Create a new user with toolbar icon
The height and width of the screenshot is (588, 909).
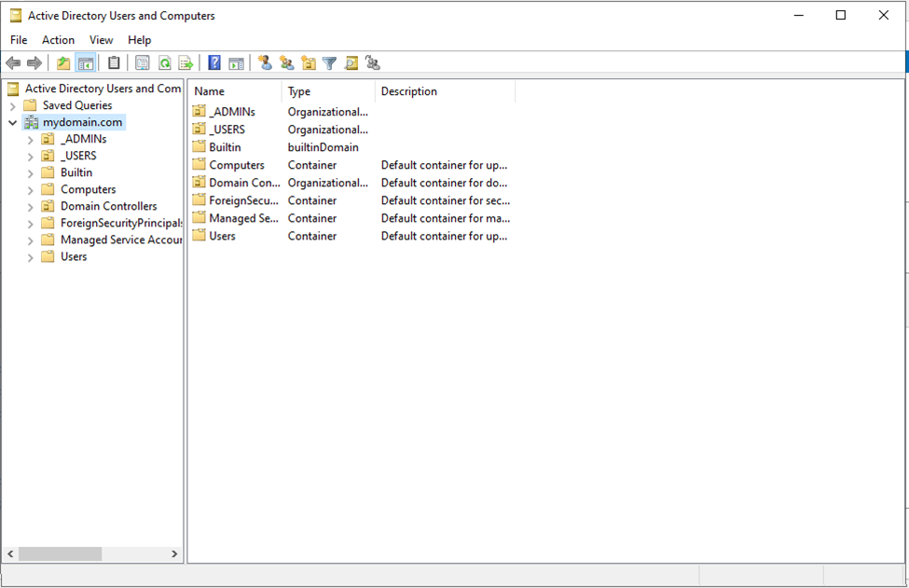pyautogui.click(x=265, y=63)
